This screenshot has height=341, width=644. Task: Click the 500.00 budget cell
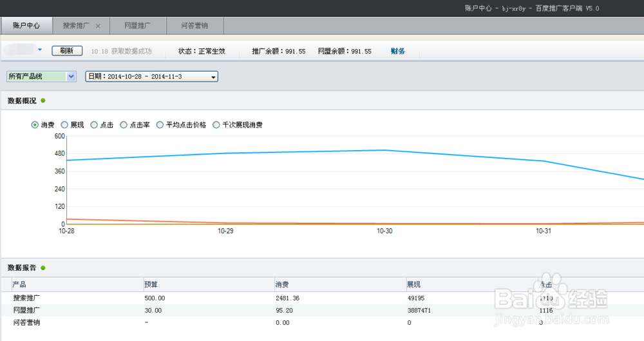tap(155, 298)
